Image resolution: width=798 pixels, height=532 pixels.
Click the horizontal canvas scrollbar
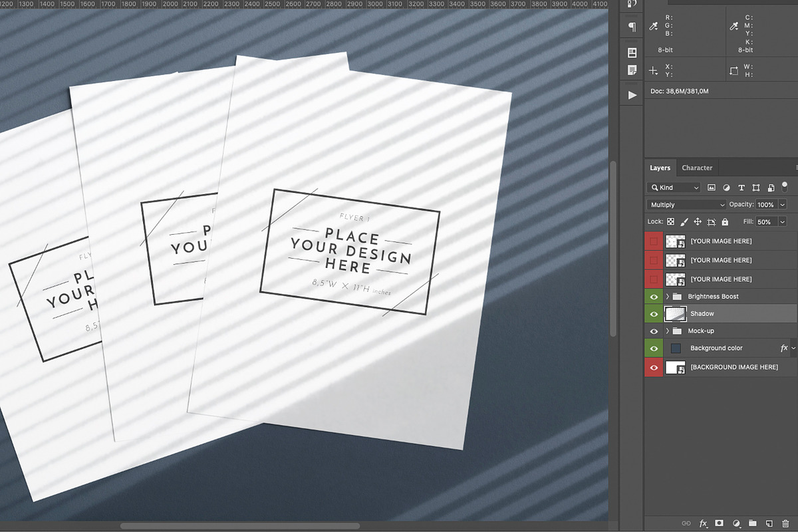coord(240,526)
